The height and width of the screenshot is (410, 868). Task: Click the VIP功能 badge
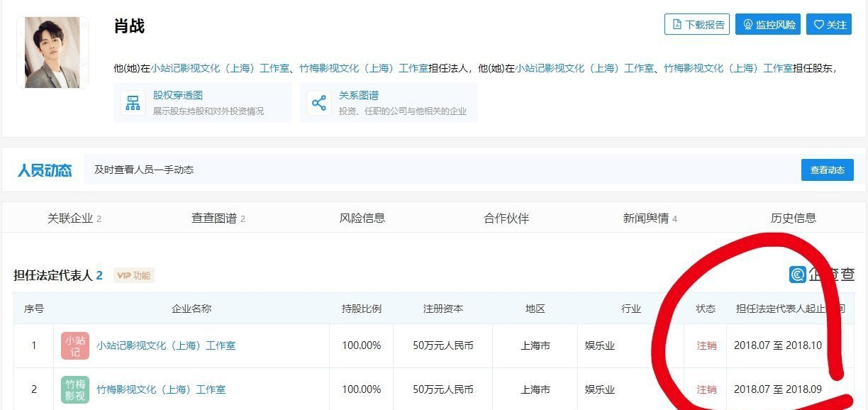134,275
